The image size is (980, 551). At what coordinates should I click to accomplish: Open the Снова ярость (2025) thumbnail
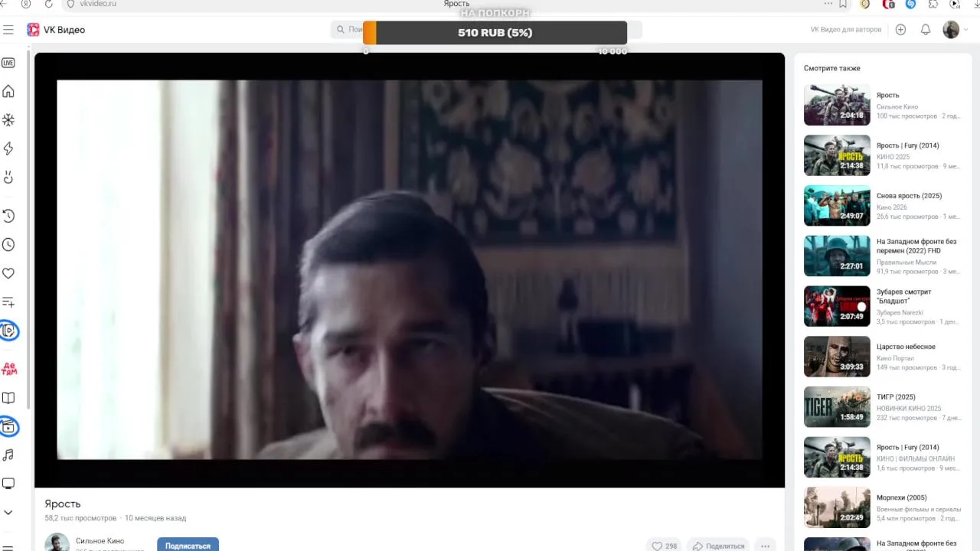tap(837, 205)
